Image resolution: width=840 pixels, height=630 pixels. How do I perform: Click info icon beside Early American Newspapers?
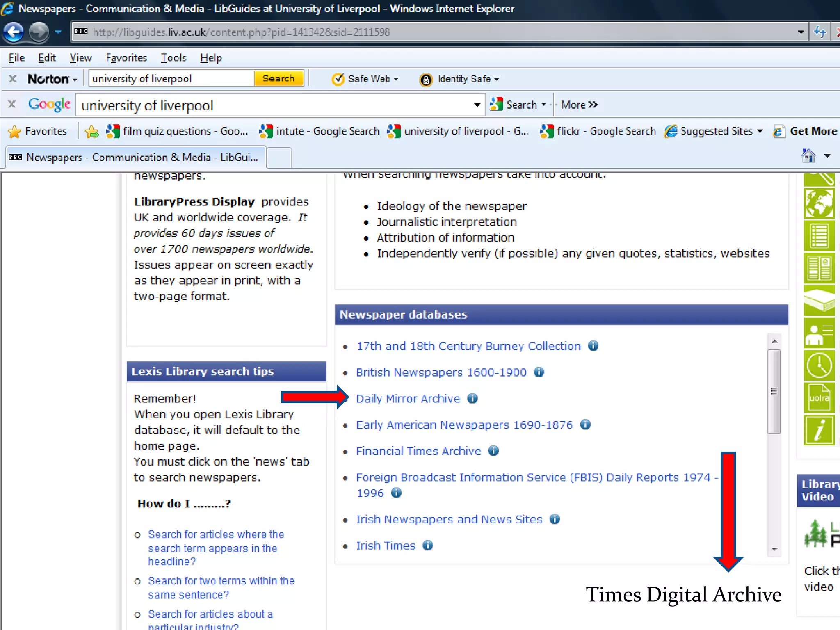point(585,425)
